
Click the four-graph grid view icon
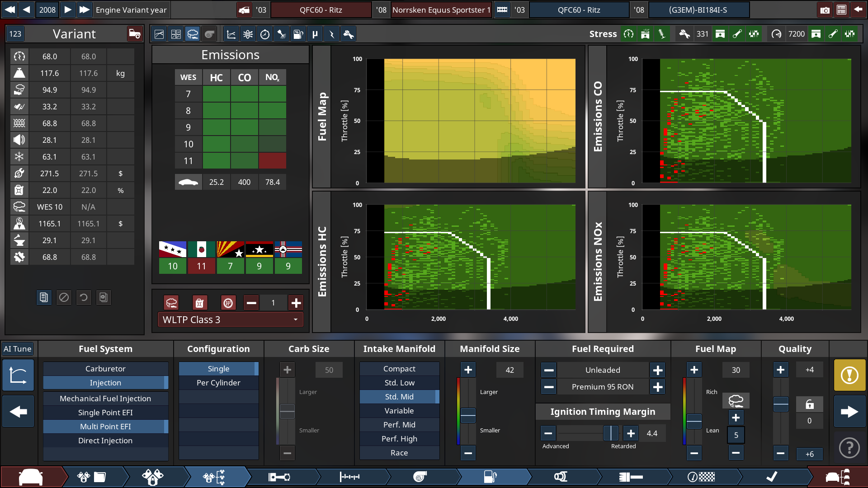point(176,34)
